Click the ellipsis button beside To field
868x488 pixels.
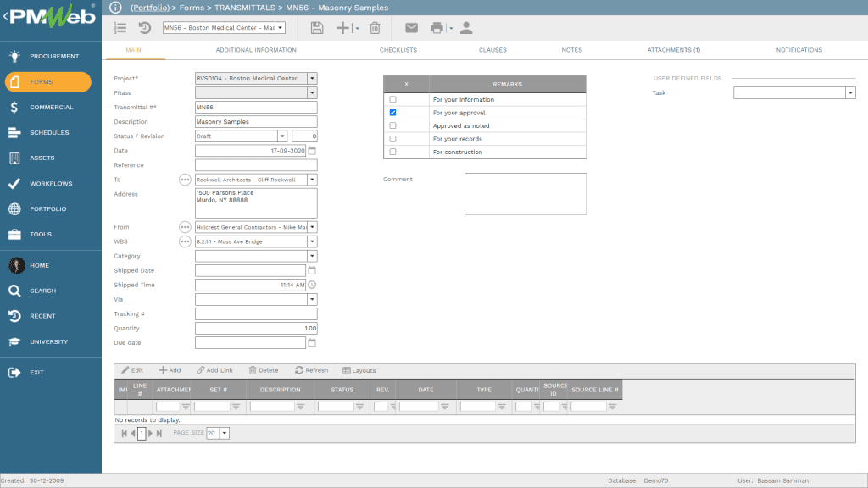[x=185, y=180]
